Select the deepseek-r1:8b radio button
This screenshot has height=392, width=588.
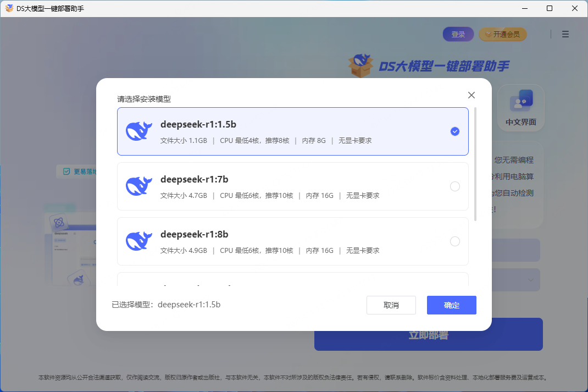(455, 241)
